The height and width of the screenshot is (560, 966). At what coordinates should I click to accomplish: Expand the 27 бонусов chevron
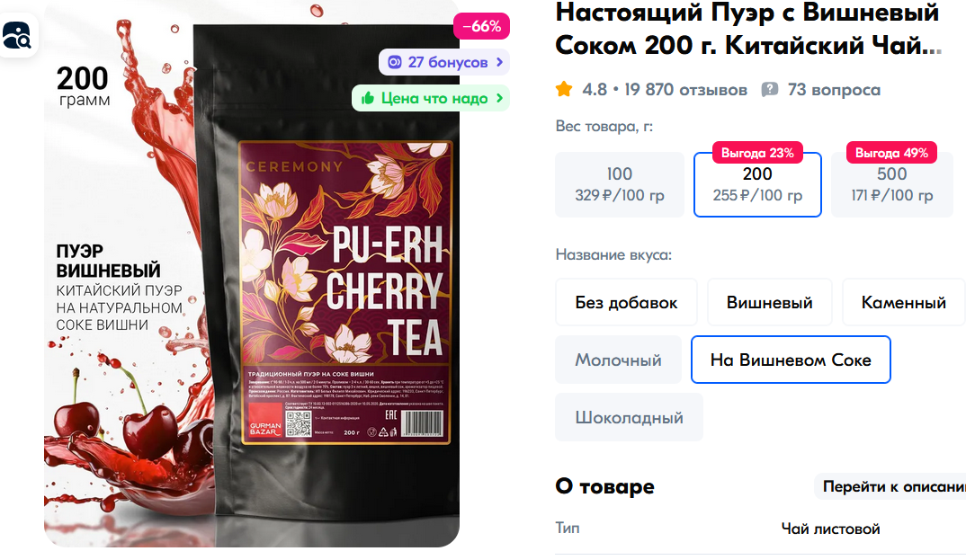[x=499, y=62]
